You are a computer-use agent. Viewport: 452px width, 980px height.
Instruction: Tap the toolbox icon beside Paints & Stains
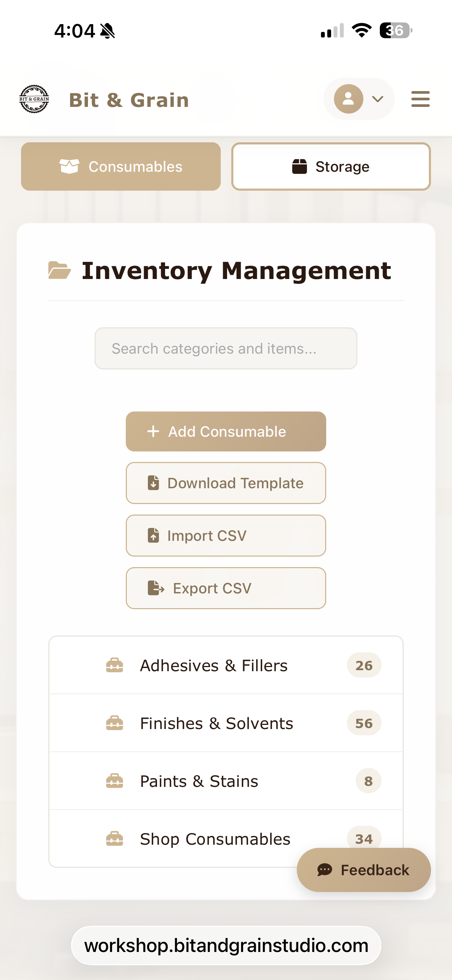[x=115, y=781]
